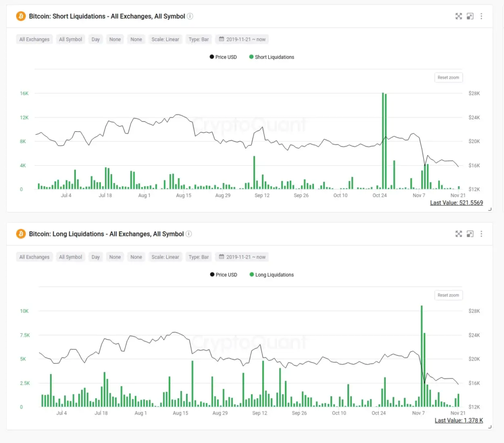Screen dimensions: 504x443
Task: Open the kebab menu on Long Liquidations chart
Action: pyautogui.click(x=481, y=234)
